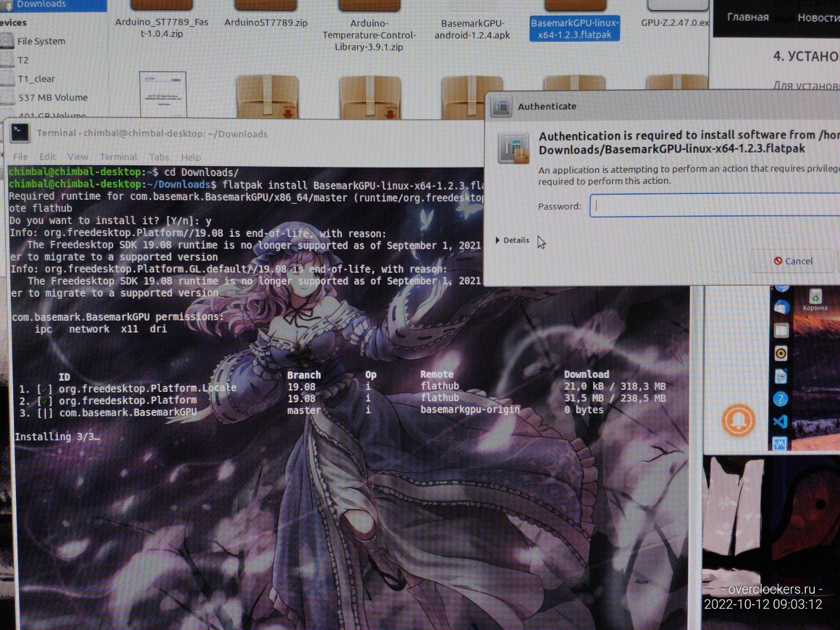Focus the Password field in Authenticate dialog
This screenshot has height=630, width=840.
click(x=715, y=205)
